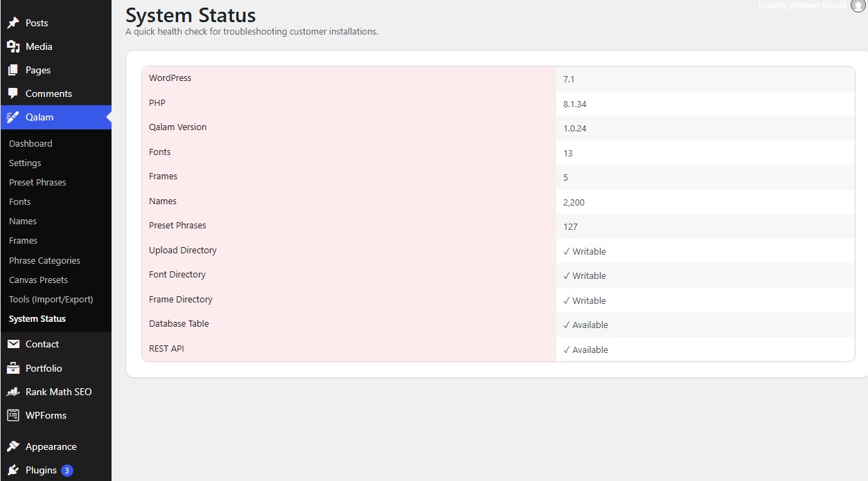Select the System Status submenu item
This screenshot has width=868, height=481.
(x=37, y=318)
